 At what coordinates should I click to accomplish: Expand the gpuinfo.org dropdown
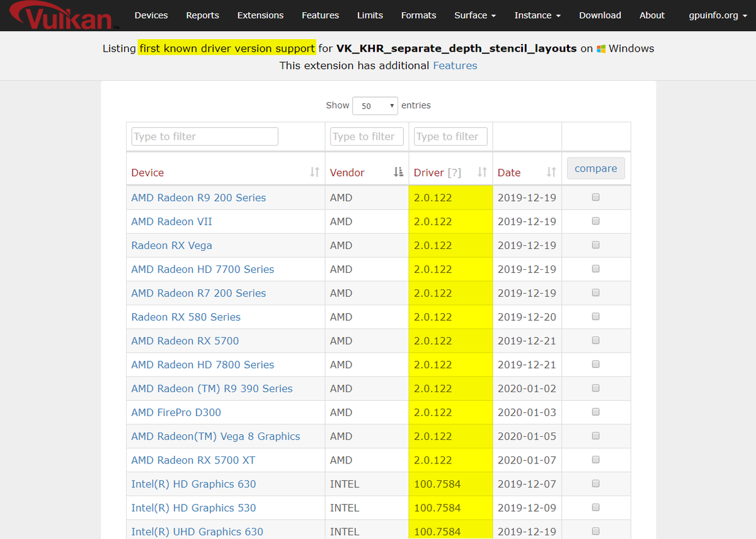point(718,15)
